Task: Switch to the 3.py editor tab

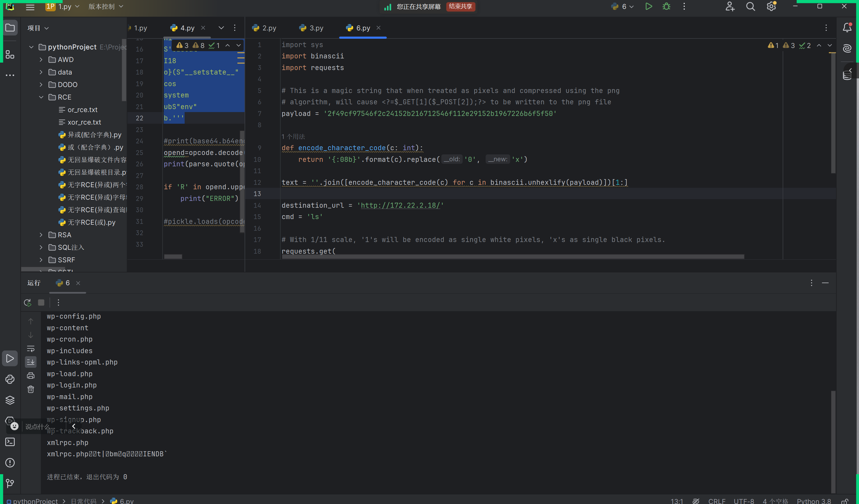Action: pos(311,28)
